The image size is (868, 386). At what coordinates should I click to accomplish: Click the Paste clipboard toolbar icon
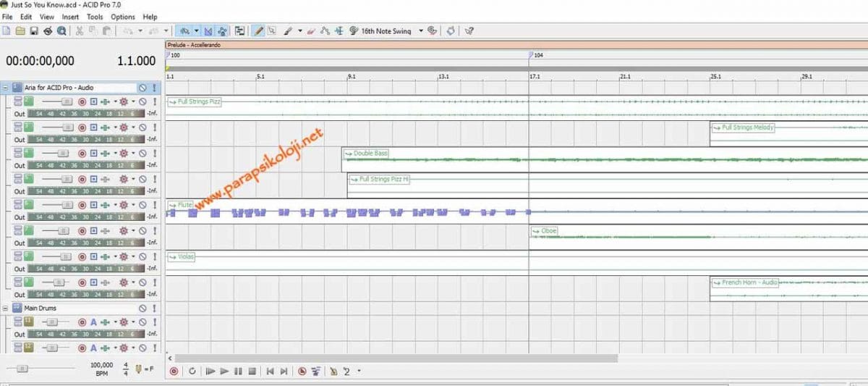click(106, 31)
